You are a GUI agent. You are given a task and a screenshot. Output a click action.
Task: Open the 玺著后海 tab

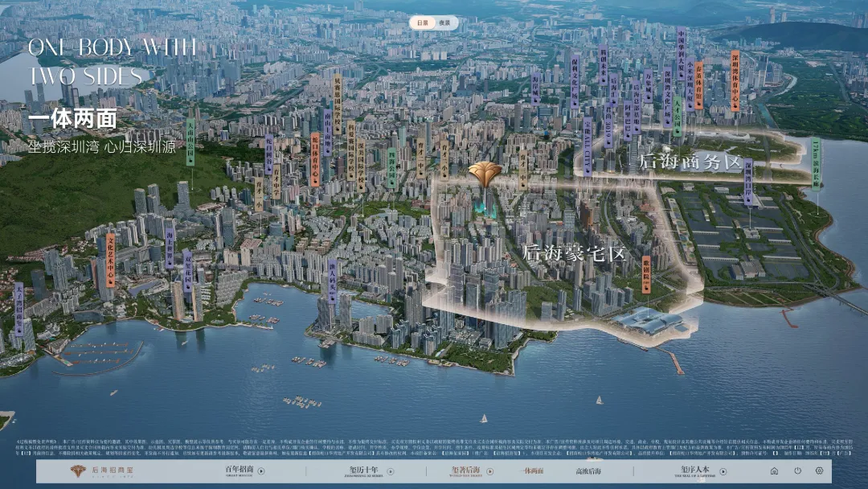[465, 470]
